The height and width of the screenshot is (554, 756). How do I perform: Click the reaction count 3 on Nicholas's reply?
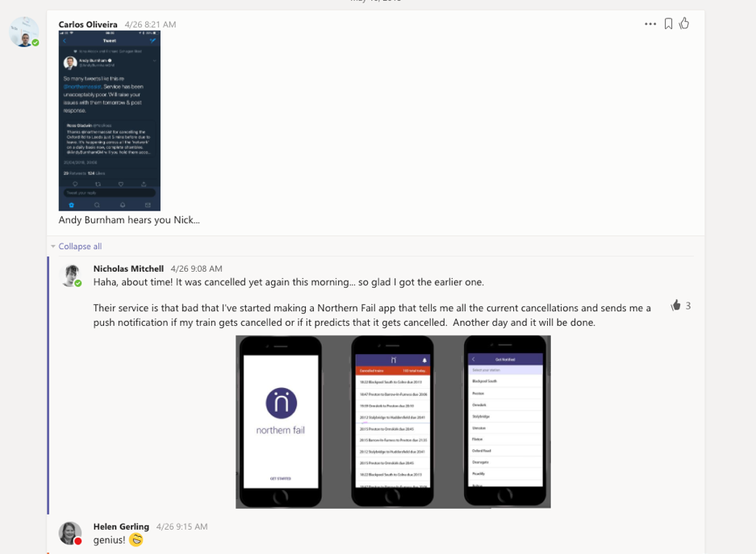(x=688, y=306)
